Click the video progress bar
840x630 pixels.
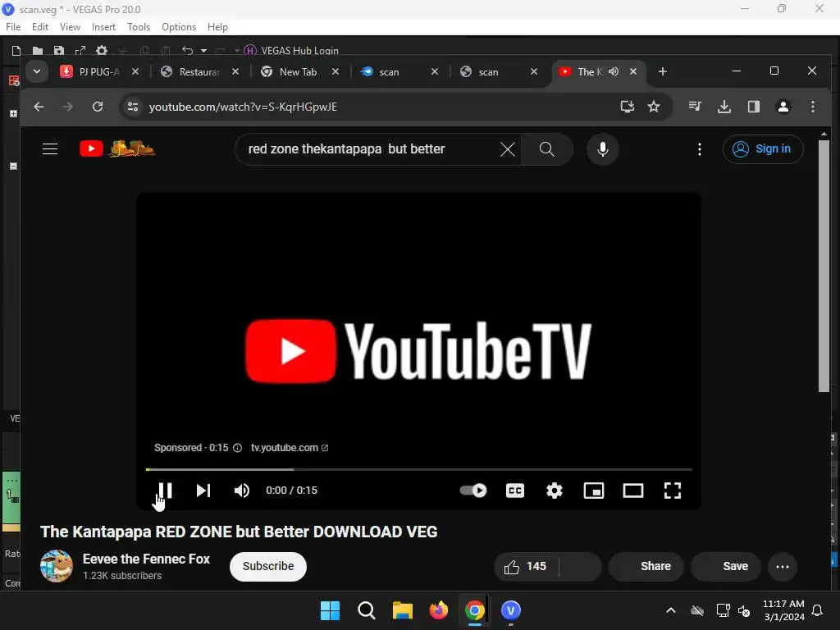pos(419,469)
